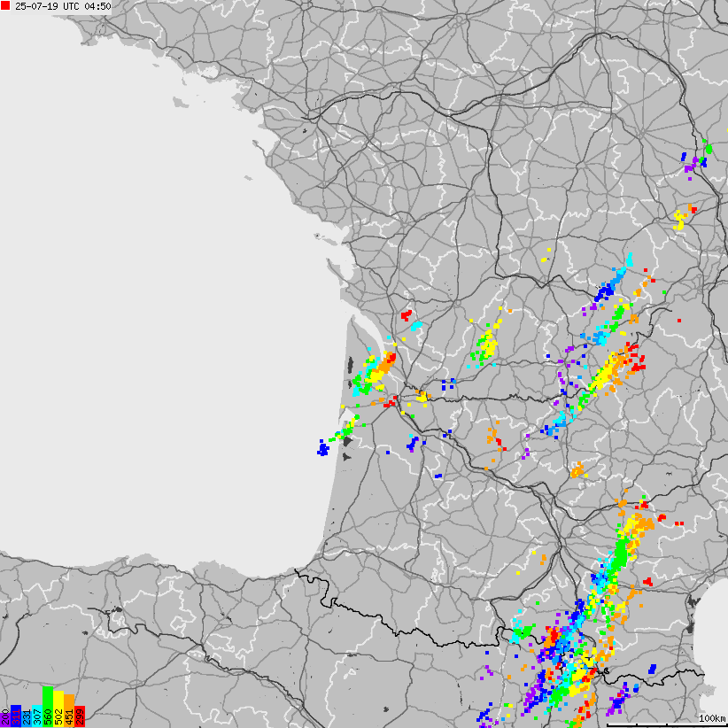Click the red square beside the timestamp
728x728 pixels.
pos(5,6)
